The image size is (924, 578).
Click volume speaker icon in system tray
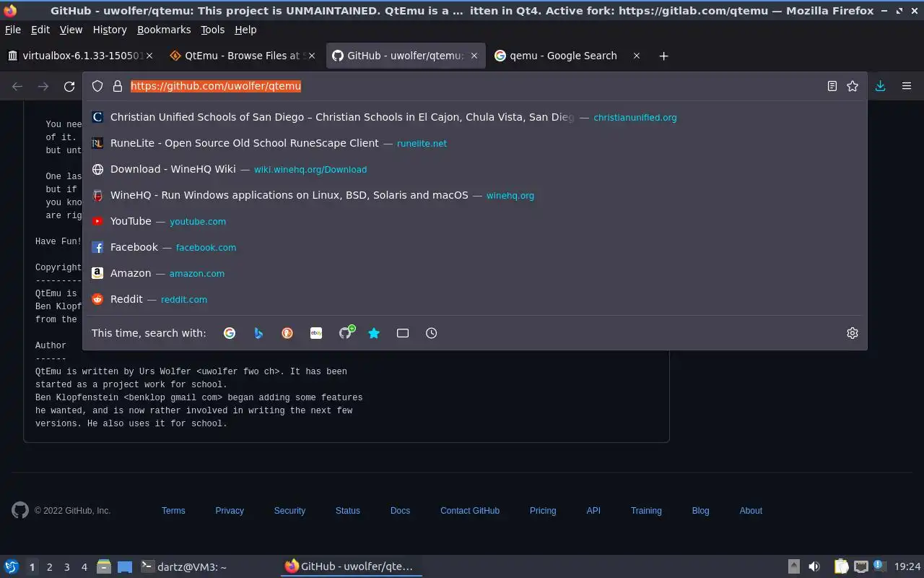[814, 567]
